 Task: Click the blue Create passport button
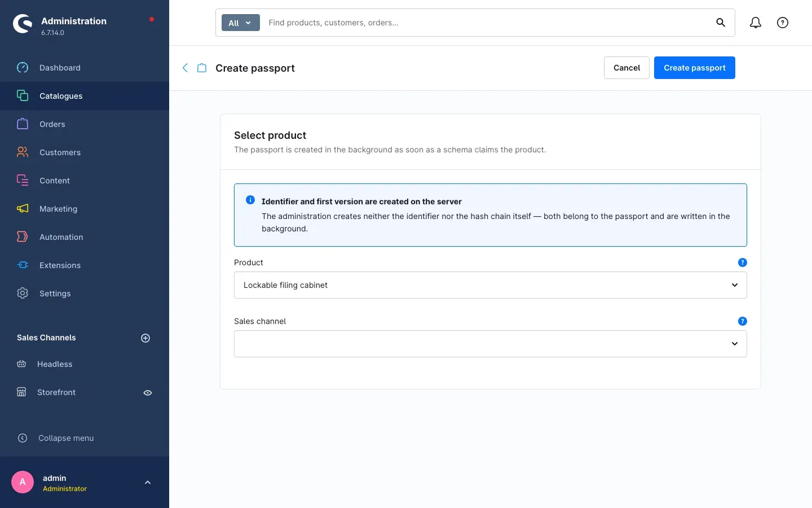(695, 68)
